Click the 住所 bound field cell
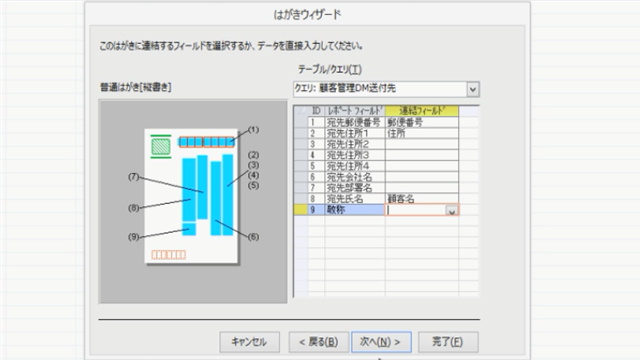This screenshot has width=640, height=360. (x=422, y=133)
